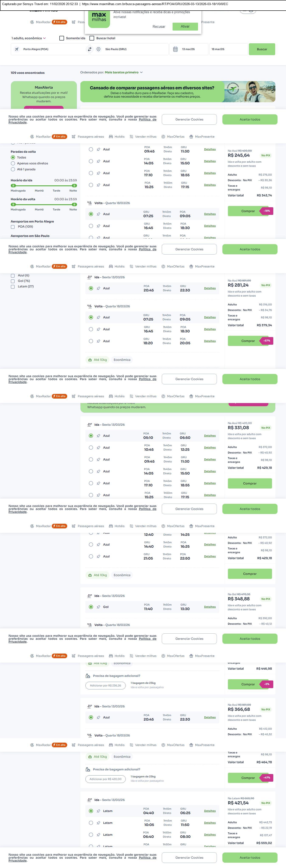This screenshot has height=868, width=286.
Task: Check the Somente ida checkbox
Action: 62,38
